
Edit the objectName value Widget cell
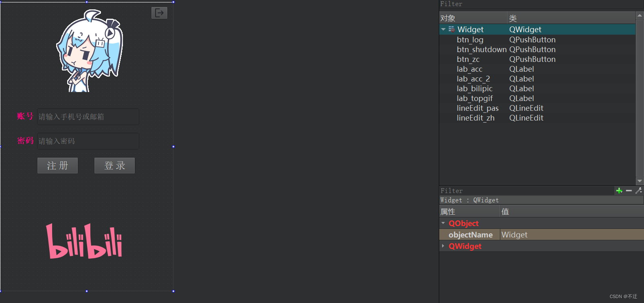point(572,235)
